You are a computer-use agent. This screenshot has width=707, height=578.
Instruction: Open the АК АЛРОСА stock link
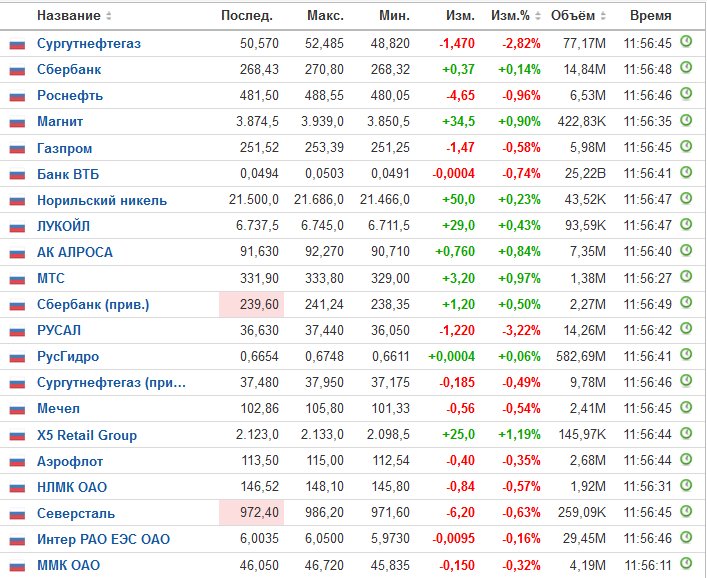(75, 252)
